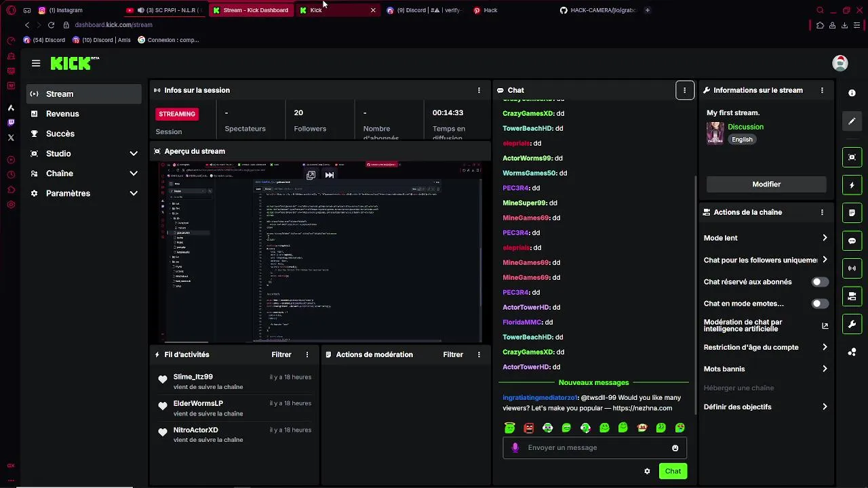The width and height of the screenshot is (868, 488).
Task: Open Mots bannis settings
Action: point(766,369)
